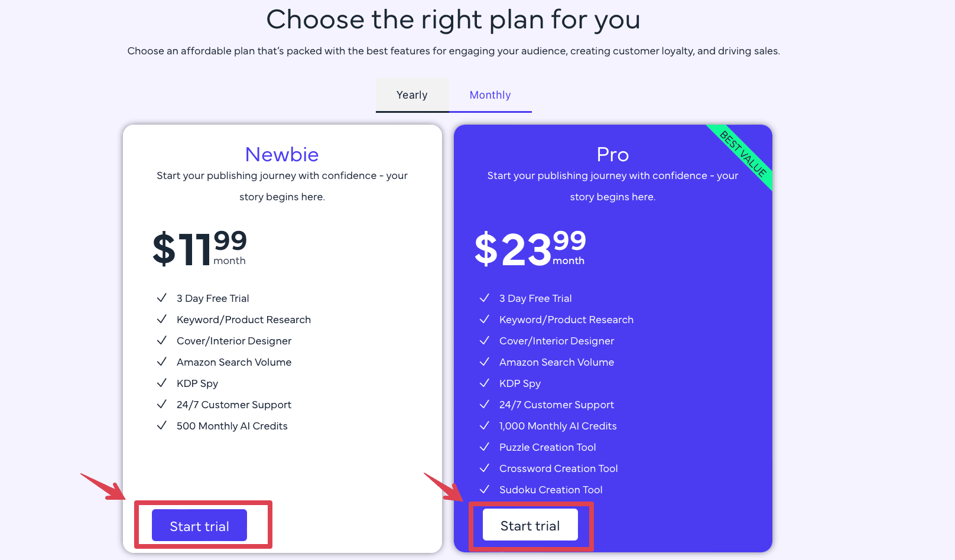
Task: Click checkmark next to Puzzle Creation Tool
Action: click(x=484, y=447)
